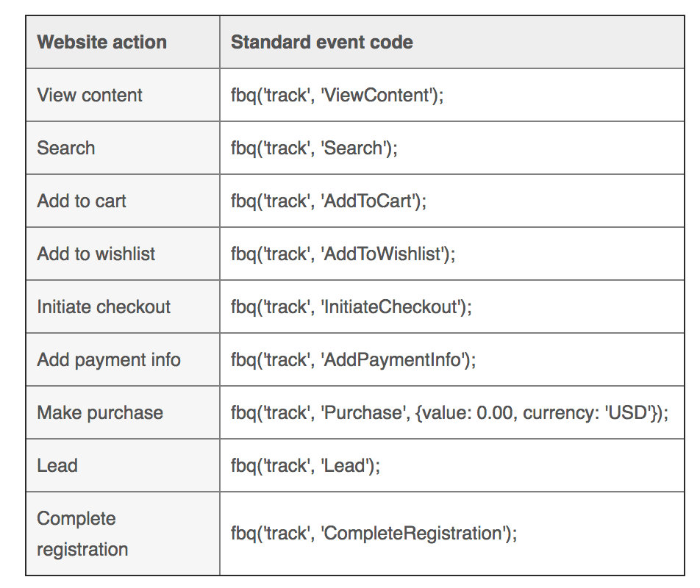
Task: Click the CompleteRegistration event code
Action: pos(374,534)
